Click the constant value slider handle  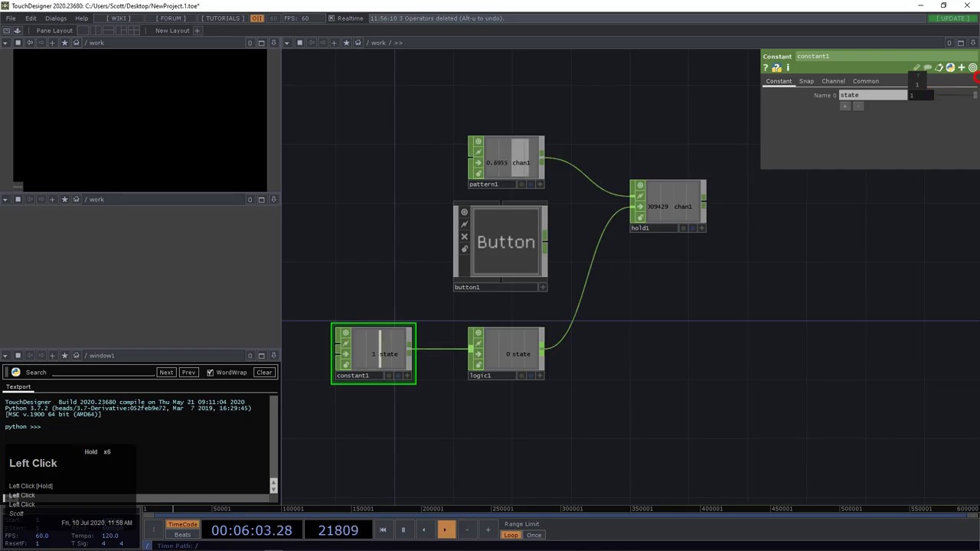click(x=975, y=95)
